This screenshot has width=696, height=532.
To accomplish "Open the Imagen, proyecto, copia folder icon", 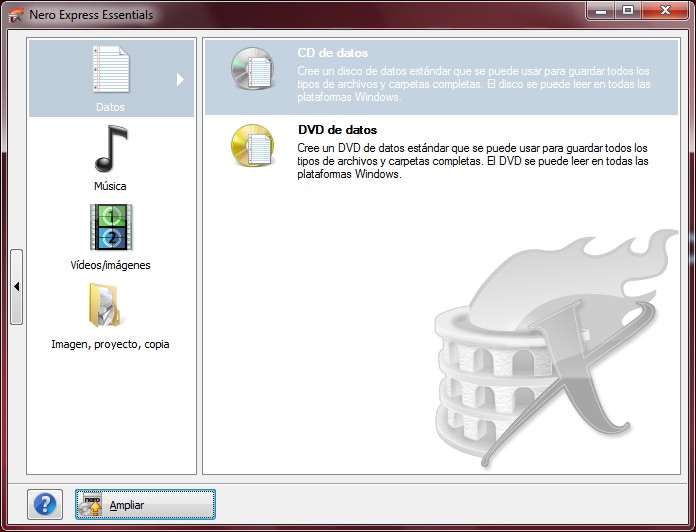I will (x=105, y=305).
